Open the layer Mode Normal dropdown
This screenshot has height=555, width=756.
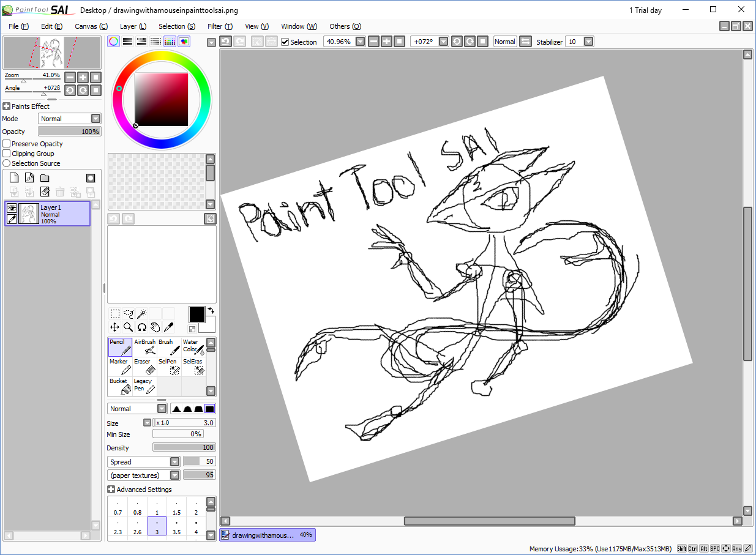pyautogui.click(x=95, y=119)
